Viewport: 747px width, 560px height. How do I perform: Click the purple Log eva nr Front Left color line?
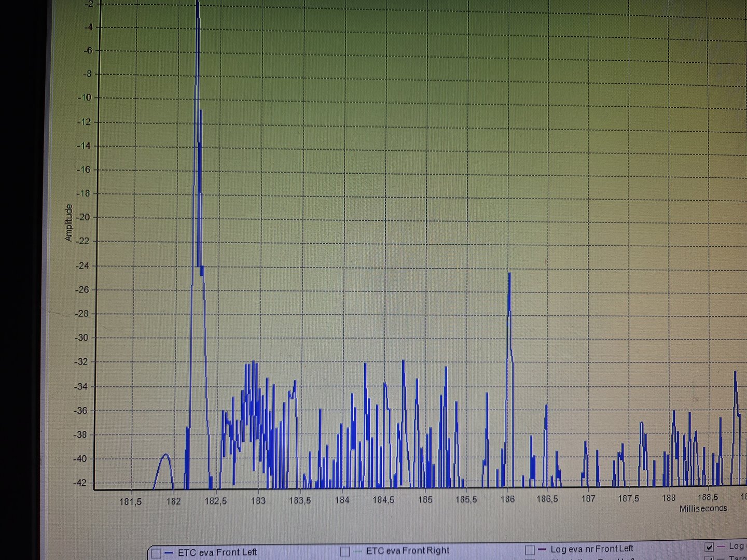(542, 549)
